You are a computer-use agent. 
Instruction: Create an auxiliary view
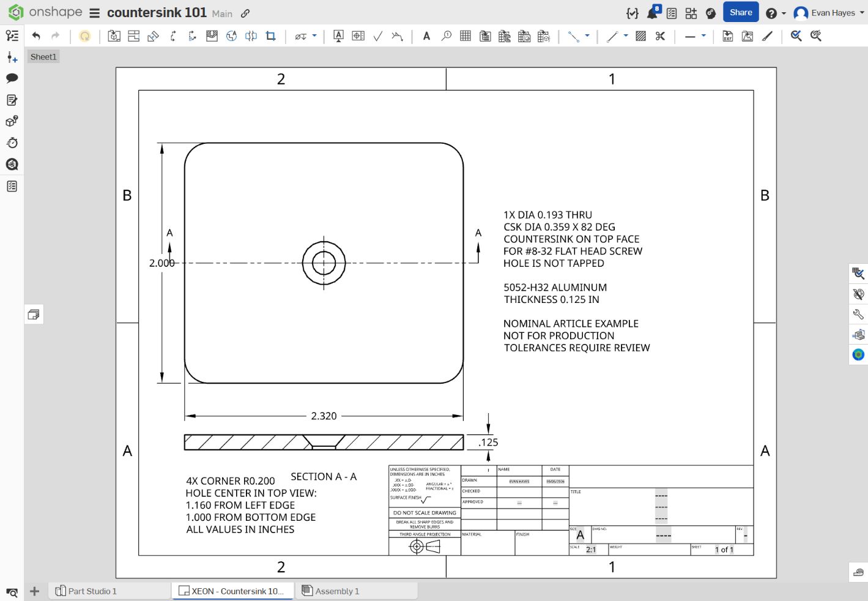(153, 36)
